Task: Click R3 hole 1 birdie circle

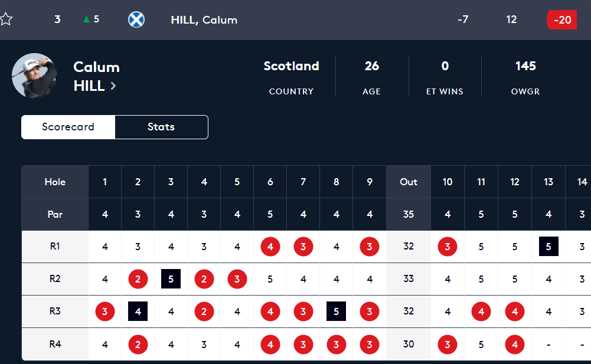Action: (105, 311)
